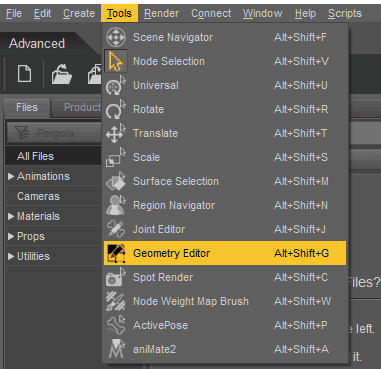
Task: Close the open Tools menu
Action: click(119, 13)
